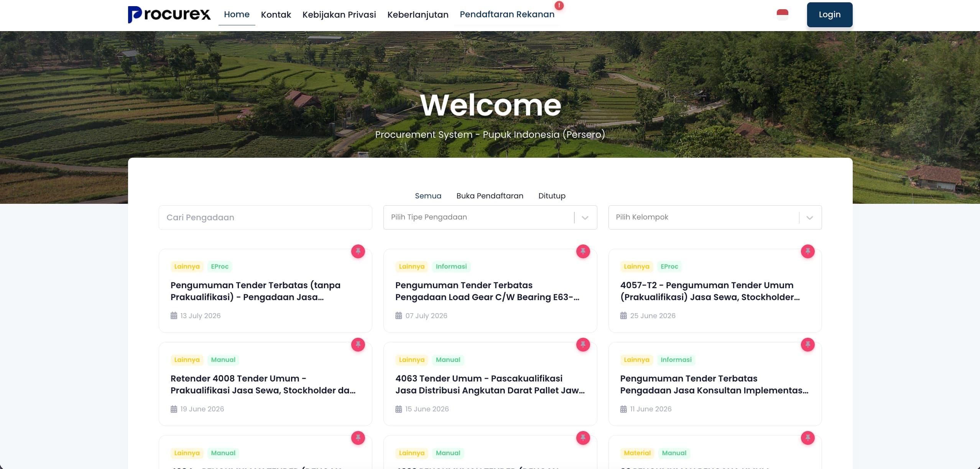The height and width of the screenshot is (469, 980).
Task: Click the Procurex logo
Action: click(169, 15)
